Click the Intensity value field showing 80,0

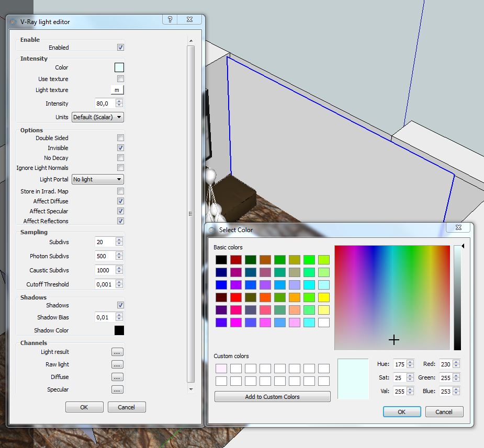[x=105, y=104]
